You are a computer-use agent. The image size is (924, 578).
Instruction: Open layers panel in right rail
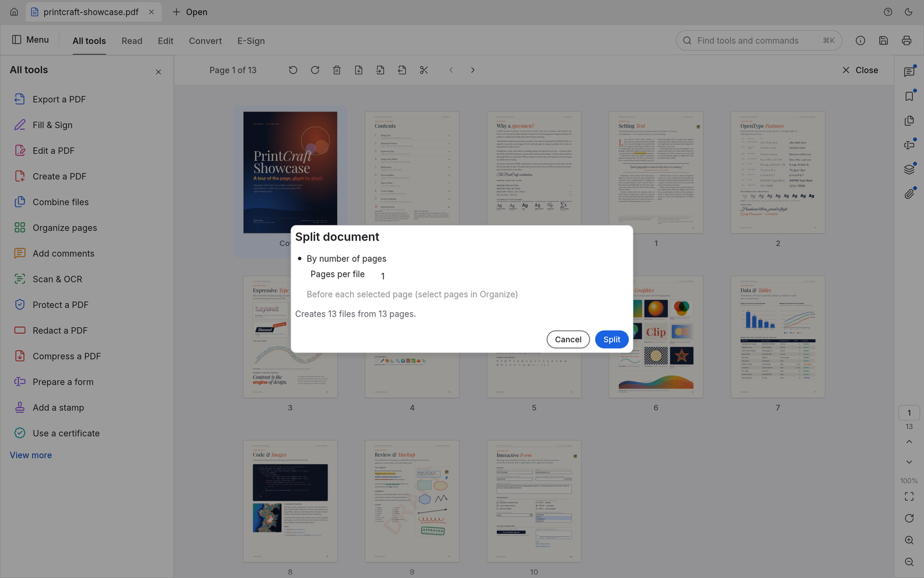(909, 169)
